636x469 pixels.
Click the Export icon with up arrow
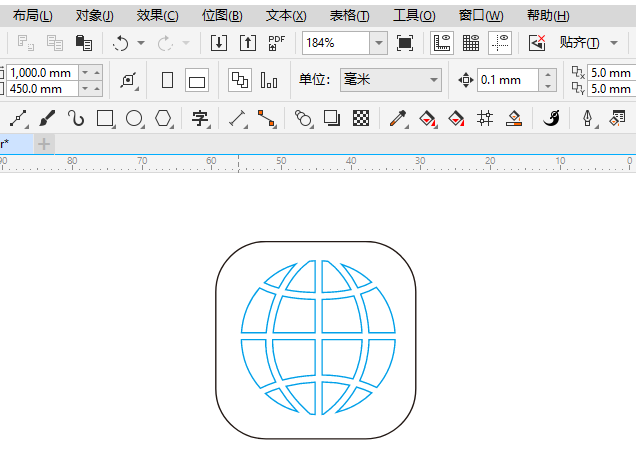tap(247, 43)
